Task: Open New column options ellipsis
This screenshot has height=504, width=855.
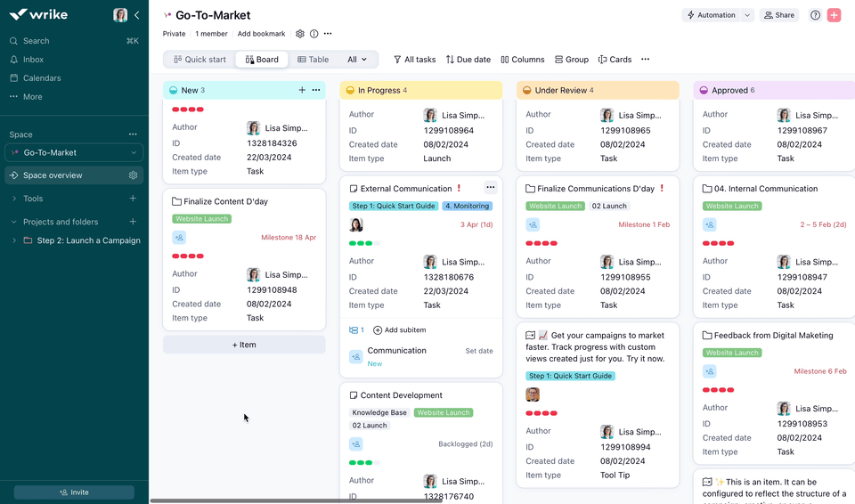Action: [315, 90]
